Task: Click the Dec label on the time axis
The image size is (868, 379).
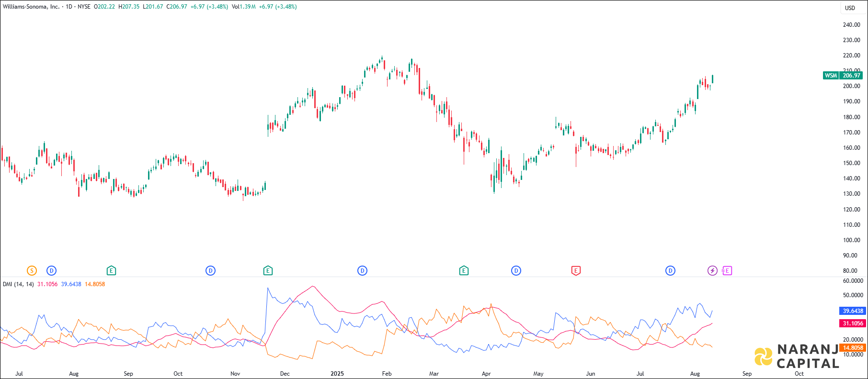Action: click(285, 374)
